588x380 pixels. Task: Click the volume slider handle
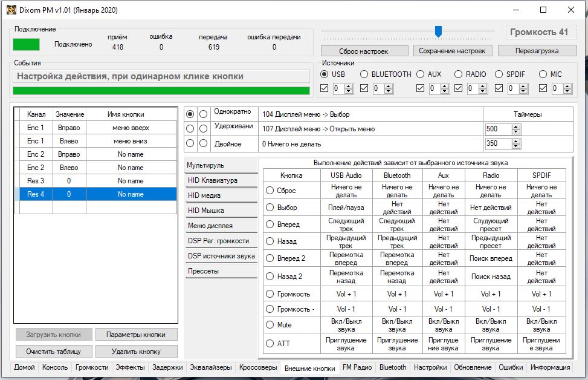[x=438, y=31]
